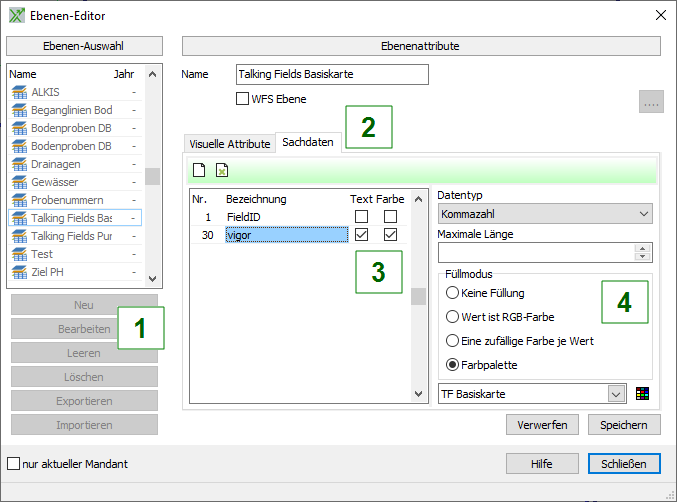This screenshot has width=677, height=502.
Task: Click the layer Name text field
Action: (332, 74)
